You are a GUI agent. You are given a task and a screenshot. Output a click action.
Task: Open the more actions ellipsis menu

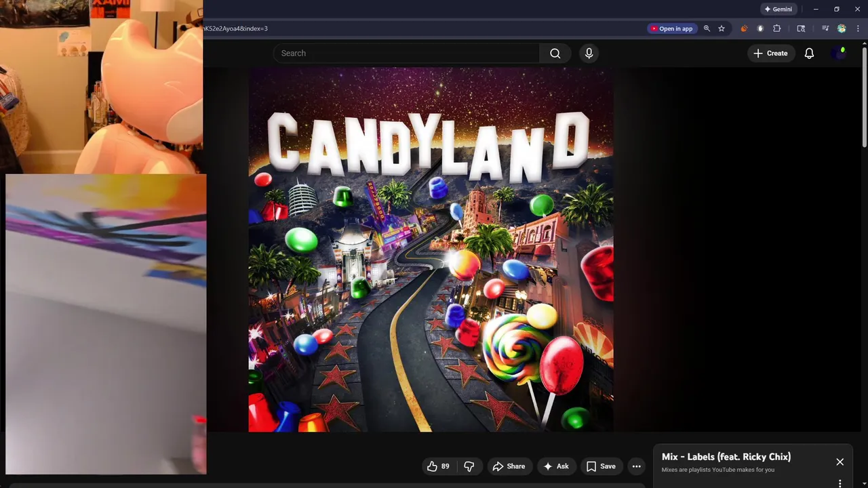pyautogui.click(x=636, y=466)
